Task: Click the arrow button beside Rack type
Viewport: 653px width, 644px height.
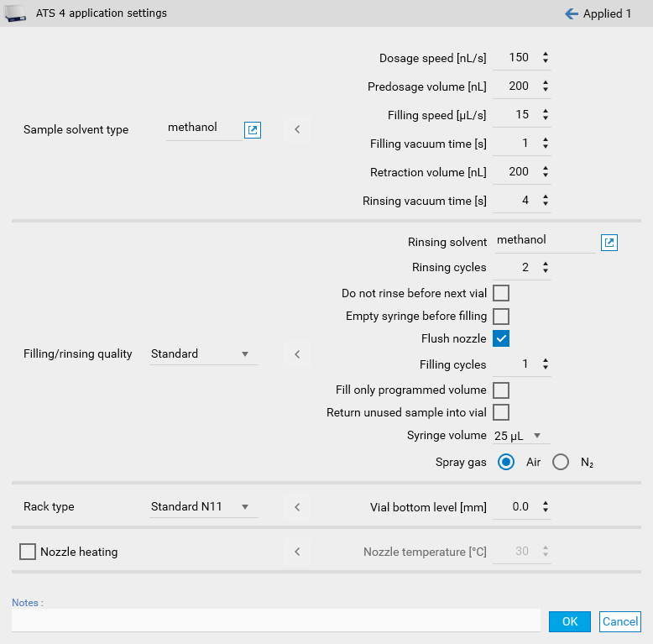Action: pyautogui.click(x=296, y=507)
